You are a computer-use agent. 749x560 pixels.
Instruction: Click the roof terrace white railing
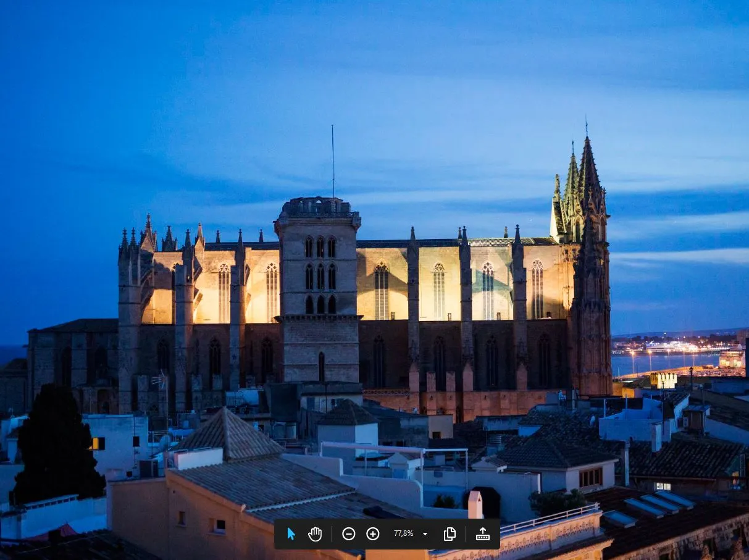[550, 519]
